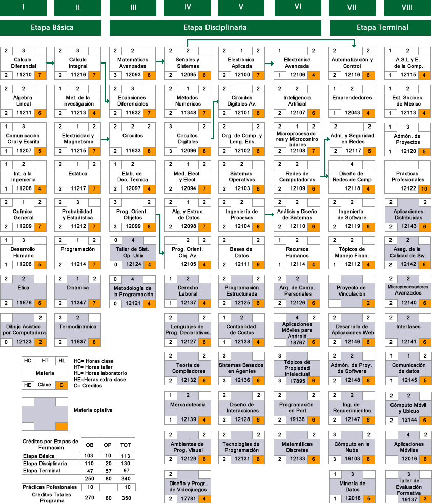Select the gray Materia optativa legend box

(x=45, y=414)
